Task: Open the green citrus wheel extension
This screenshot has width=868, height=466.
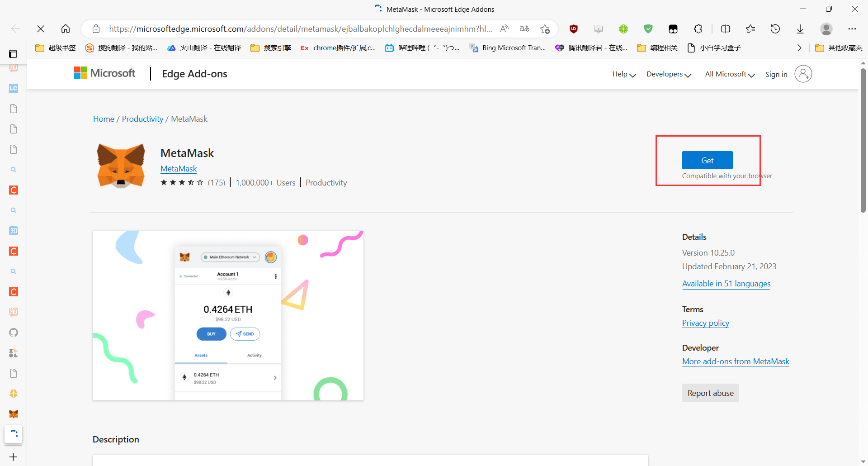Action: click(x=623, y=29)
